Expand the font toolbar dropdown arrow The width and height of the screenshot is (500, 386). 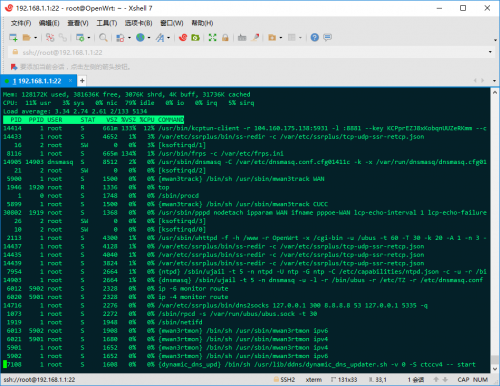coord(169,38)
